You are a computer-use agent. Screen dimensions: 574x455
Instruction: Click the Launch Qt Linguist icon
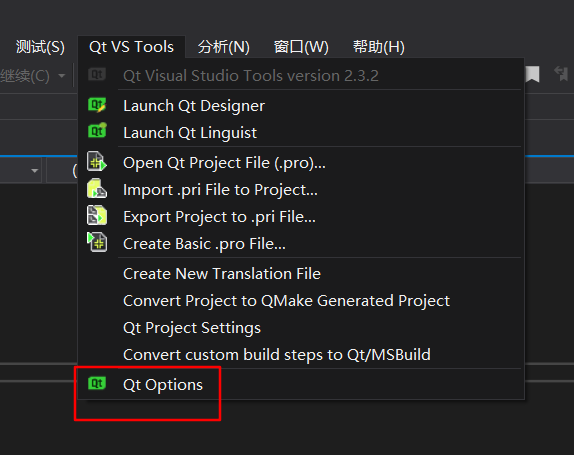[97, 131]
